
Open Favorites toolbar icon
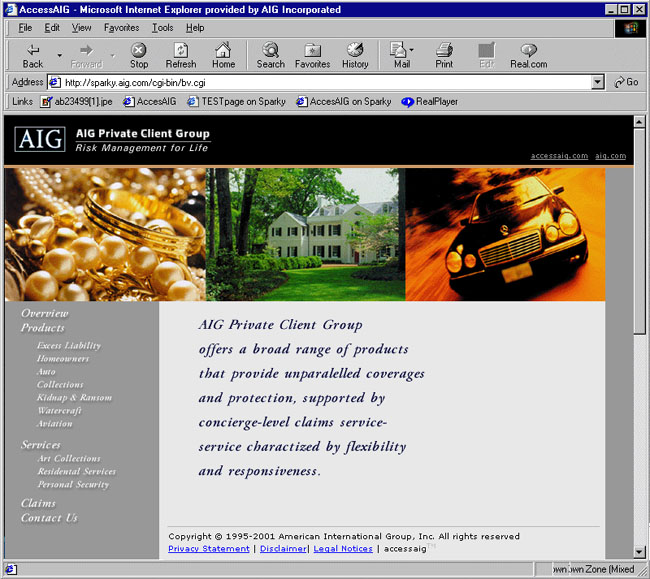tap(312, 50)
